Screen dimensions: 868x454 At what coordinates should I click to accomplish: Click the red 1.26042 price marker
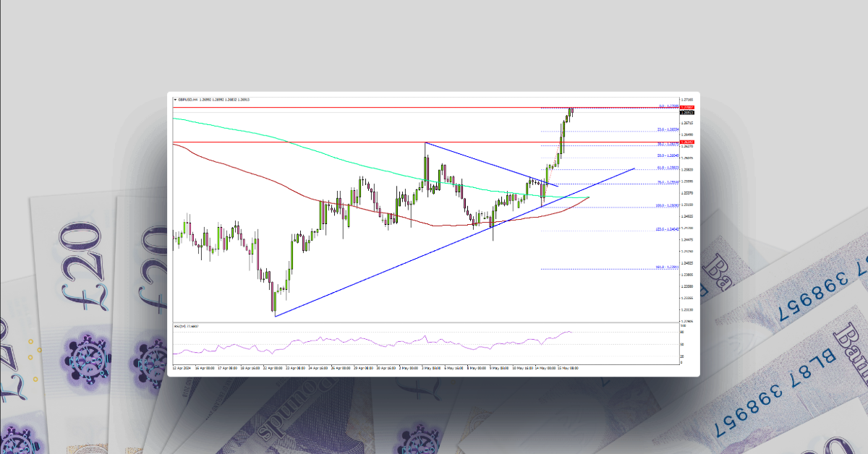[687, 142]
